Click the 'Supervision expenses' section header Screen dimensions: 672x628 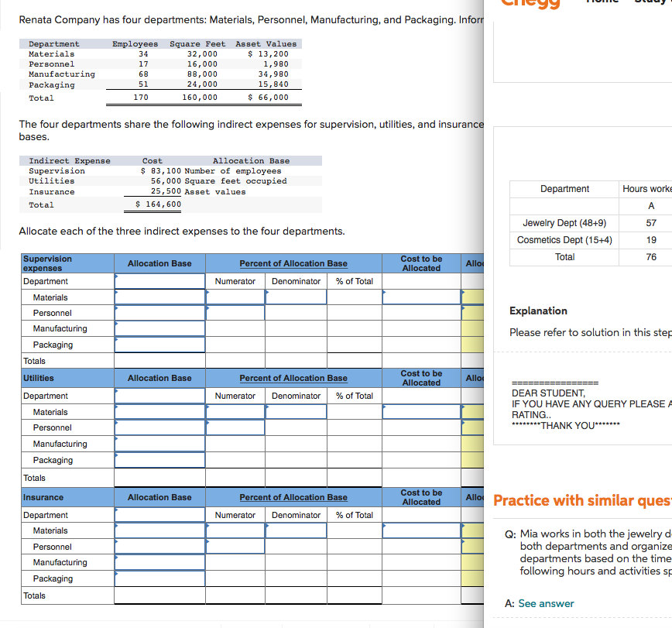pyautogui.click(x=67, y=263)
